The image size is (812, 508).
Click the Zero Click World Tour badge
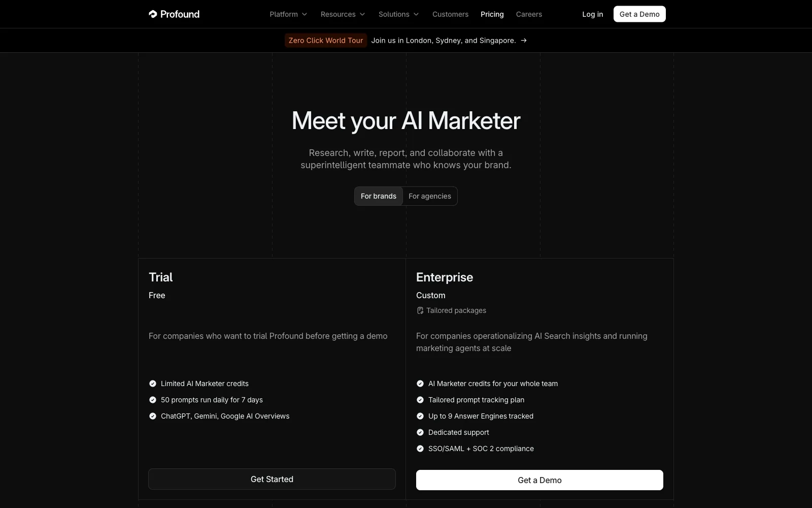coord(326,41)
